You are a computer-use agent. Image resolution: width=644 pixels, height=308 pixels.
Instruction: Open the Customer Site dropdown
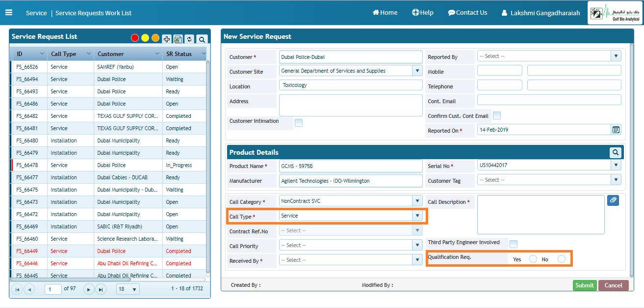[417, 71]
